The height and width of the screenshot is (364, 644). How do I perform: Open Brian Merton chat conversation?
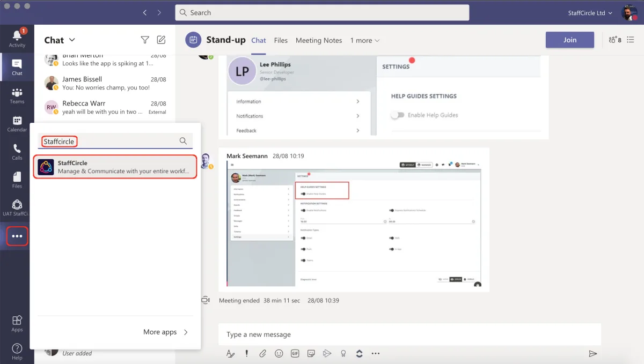105,60
